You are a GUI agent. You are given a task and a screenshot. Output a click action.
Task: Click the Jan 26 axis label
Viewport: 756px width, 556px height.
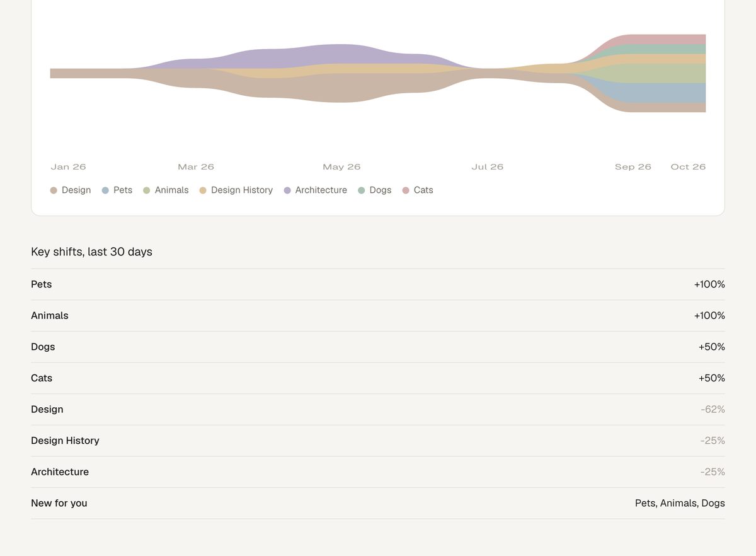(x=68, y=167)
